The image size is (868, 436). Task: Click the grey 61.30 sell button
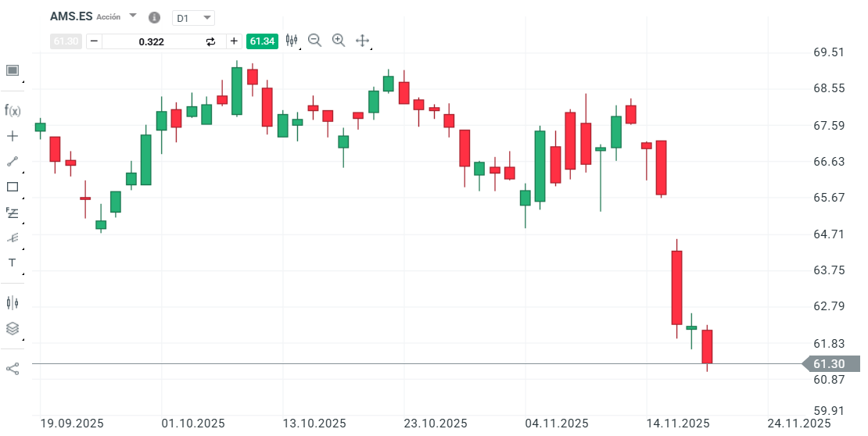(x=66, y=41)
